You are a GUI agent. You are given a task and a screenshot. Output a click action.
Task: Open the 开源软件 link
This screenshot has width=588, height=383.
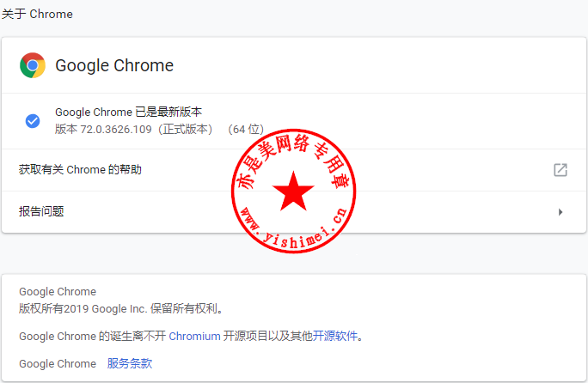[x=335, y=336]
